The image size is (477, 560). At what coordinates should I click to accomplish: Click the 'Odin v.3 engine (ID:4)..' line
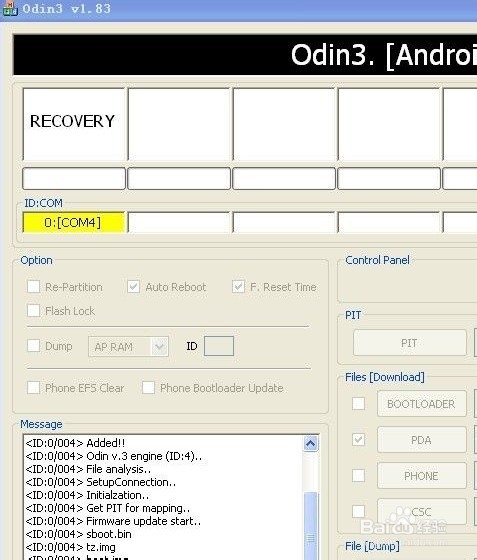tap(114, 456)
